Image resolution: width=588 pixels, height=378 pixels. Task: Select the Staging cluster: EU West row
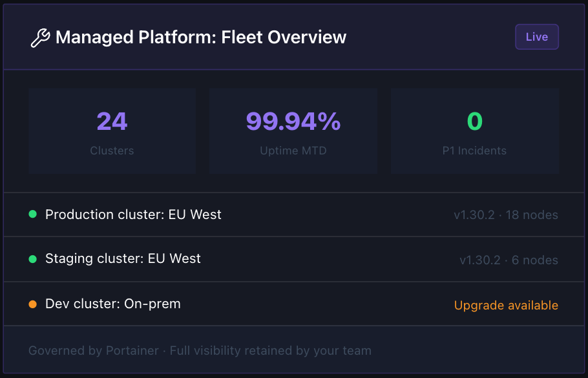pos(293,259)
